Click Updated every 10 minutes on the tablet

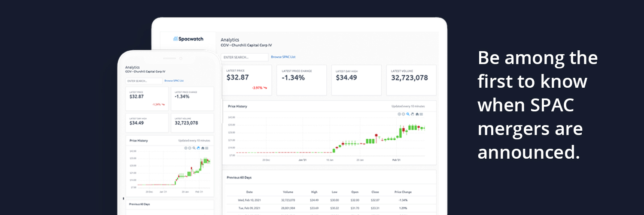(x=408, y=106)
